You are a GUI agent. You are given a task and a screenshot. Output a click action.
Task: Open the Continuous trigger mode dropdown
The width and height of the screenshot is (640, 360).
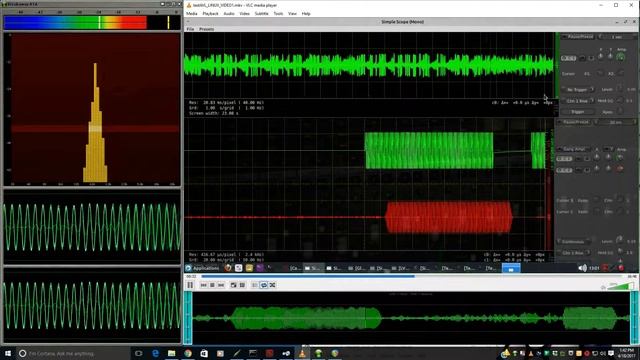coord(574,242)
